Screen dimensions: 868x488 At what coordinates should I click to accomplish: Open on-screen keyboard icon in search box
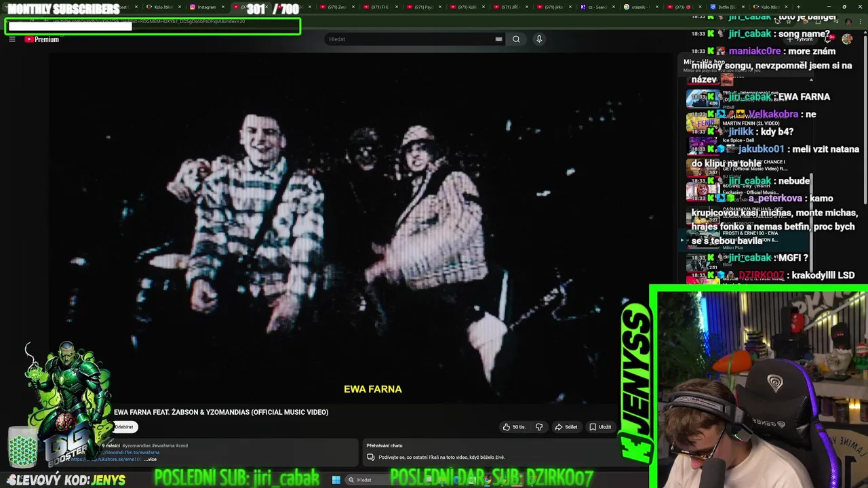(x=498, y=39)
